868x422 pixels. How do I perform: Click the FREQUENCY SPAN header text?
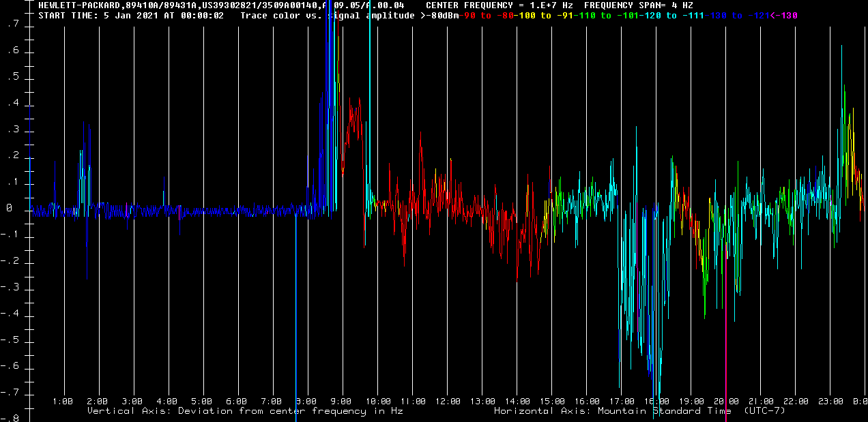tap(638, 5)
